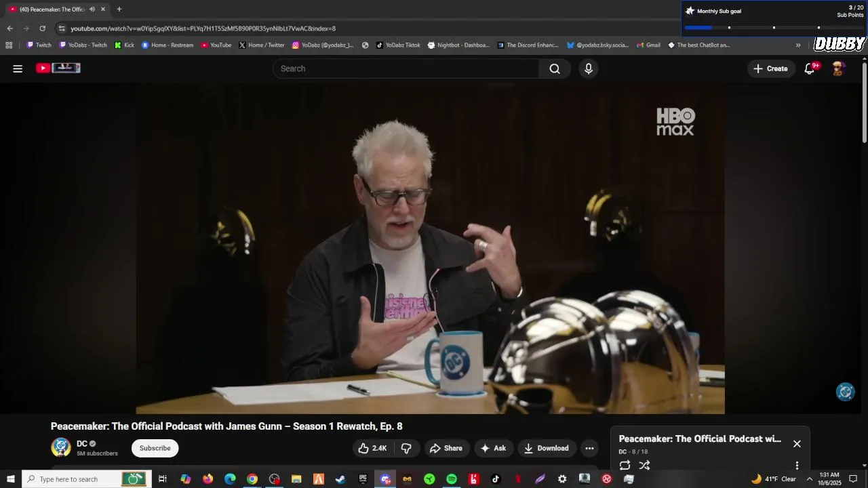Open YoDabz Tiktok bookmark
The height and width of the screenshot is (488, 868).
point(398,45)
